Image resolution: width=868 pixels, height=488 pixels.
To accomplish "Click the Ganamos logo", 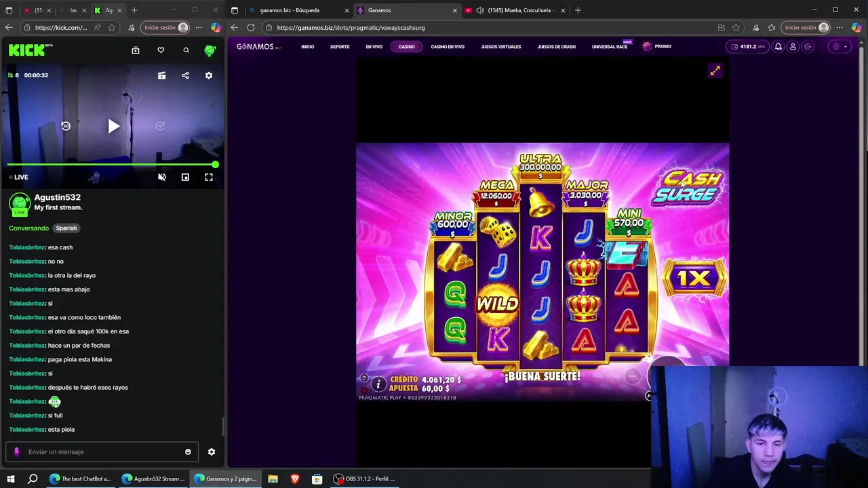I will pyautogui.click(x=258, y=47).
